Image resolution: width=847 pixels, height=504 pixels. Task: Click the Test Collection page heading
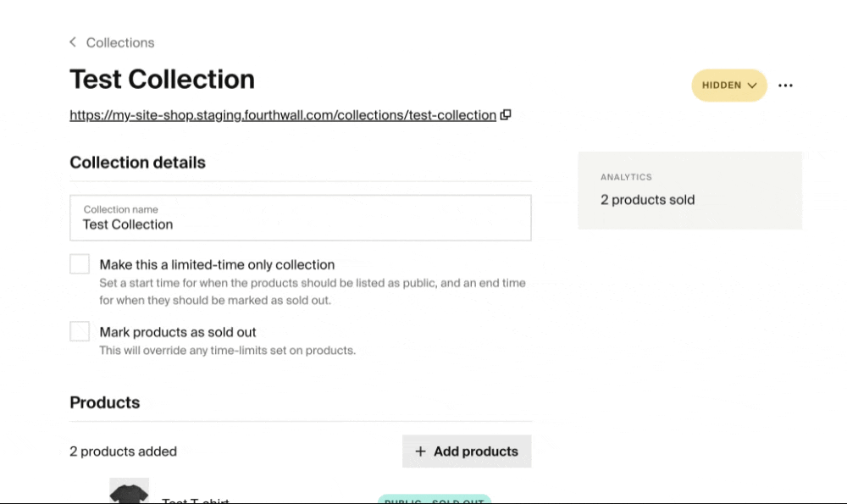pyautogui.click(x=162, y=80)
